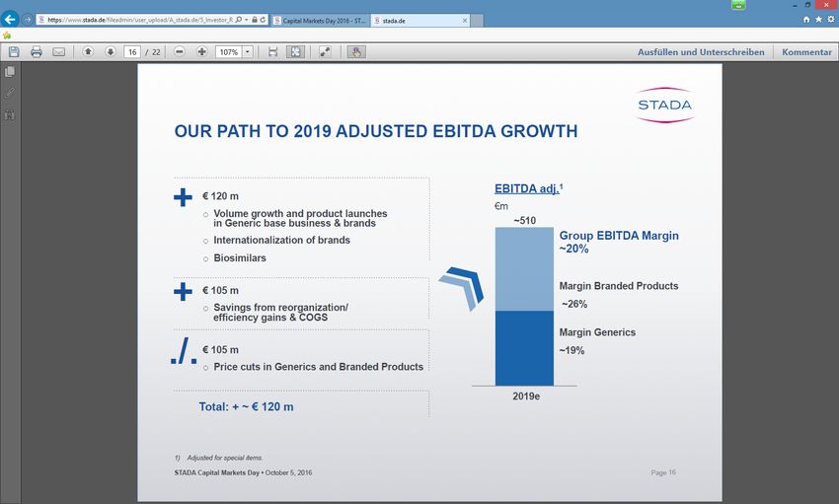Click the 'Biosimilars' bullet text
Viewport: 839px width, 504px height.
pos(240,257)
